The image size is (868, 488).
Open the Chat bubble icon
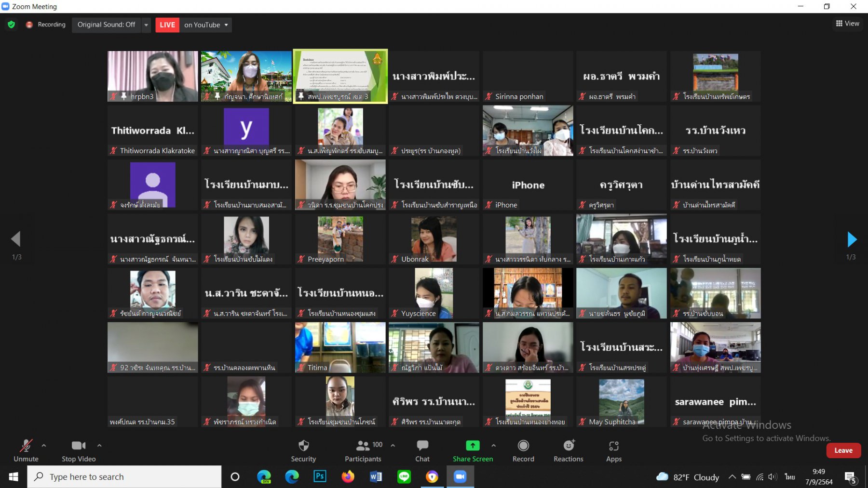[422, 446]
